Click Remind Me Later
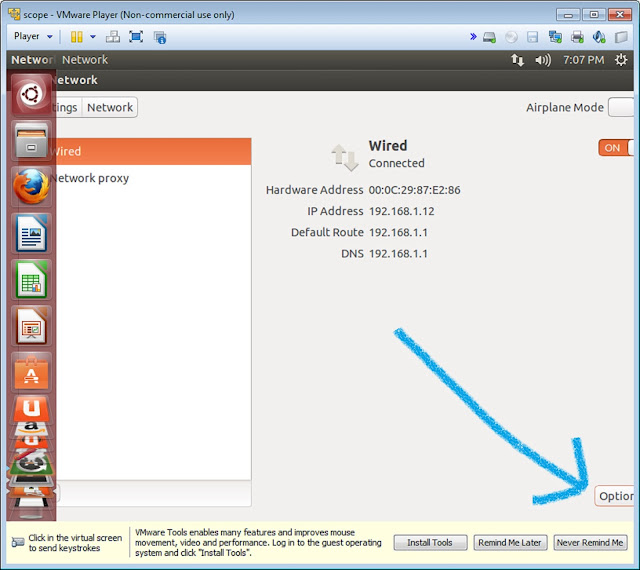This screenshot has height=570, width=640. pyautogui.click(x=510, y=543)
